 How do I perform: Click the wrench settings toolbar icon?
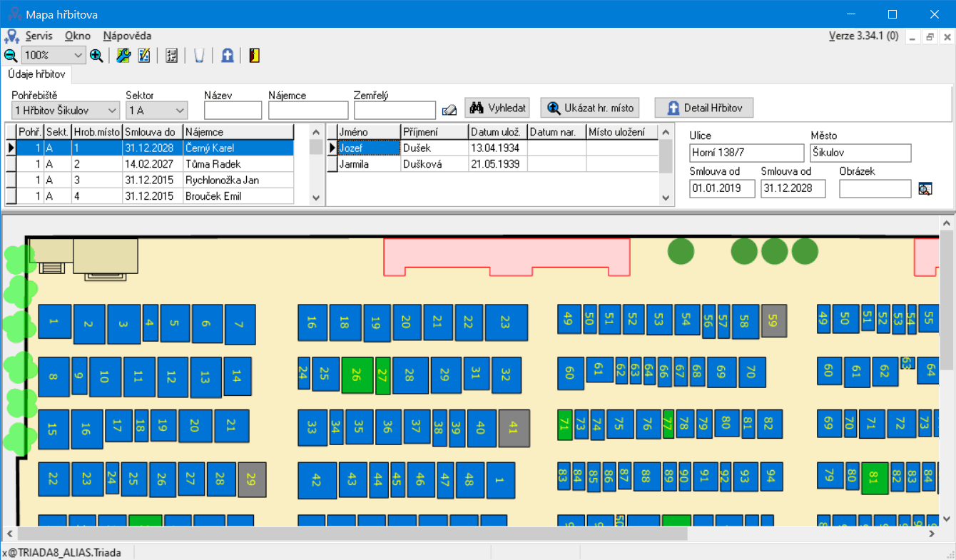click(x=123, y=56)
